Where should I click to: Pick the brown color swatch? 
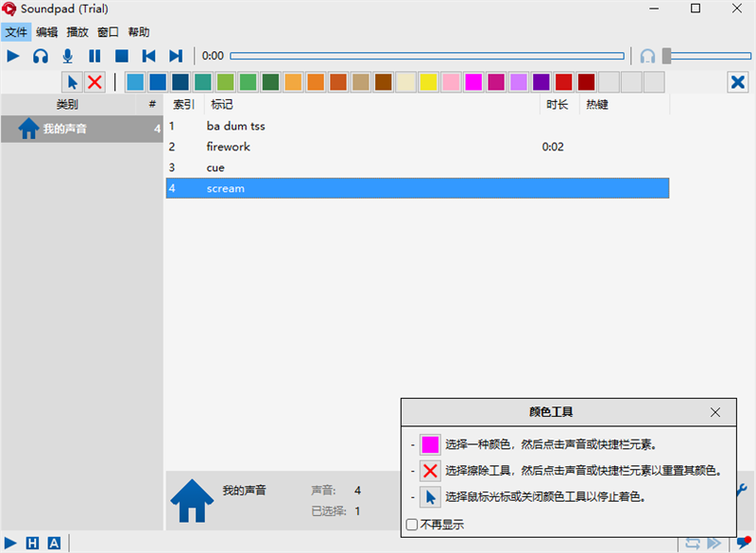(384, 82)
